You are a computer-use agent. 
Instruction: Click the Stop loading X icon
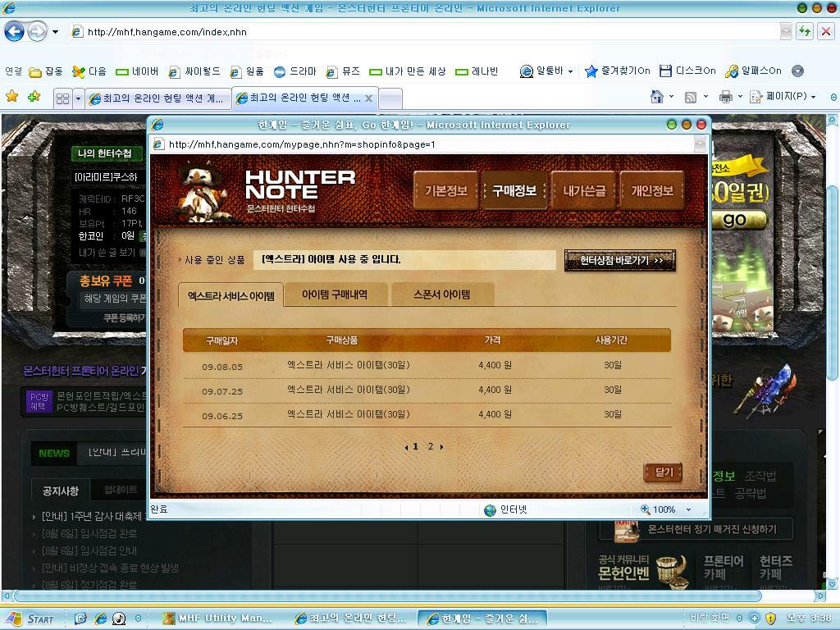tap(825, 32)
